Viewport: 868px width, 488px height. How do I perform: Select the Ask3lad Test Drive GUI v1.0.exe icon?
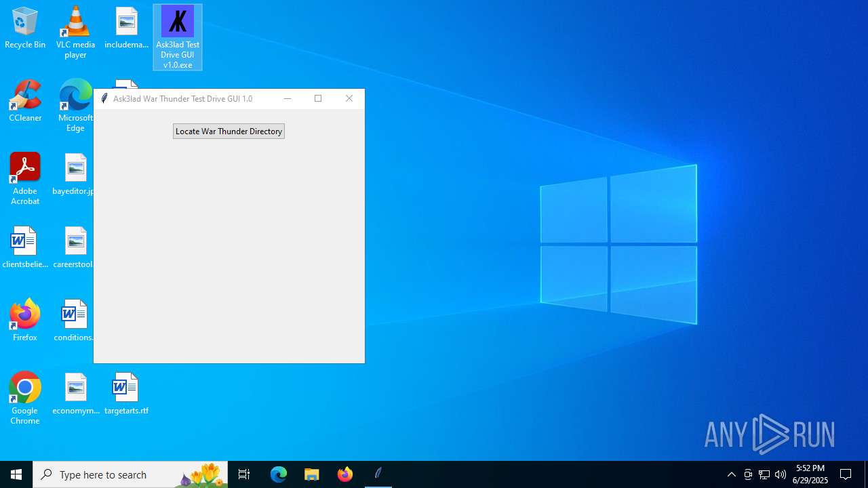[178, 37]
